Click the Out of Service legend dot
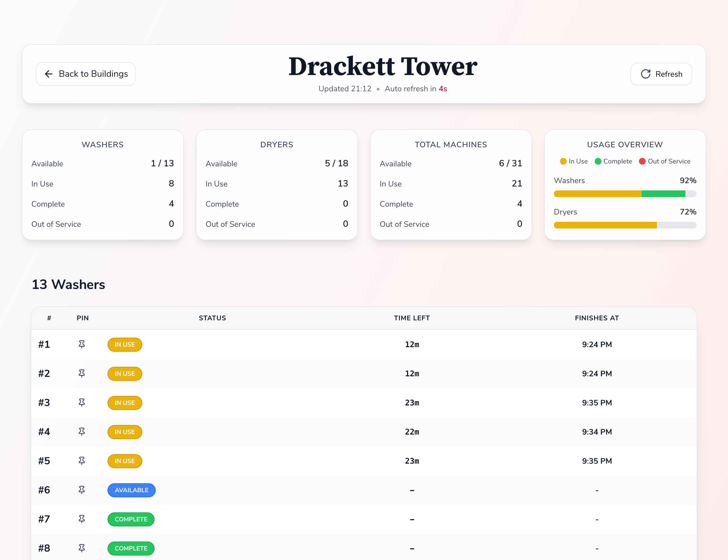 642,161
